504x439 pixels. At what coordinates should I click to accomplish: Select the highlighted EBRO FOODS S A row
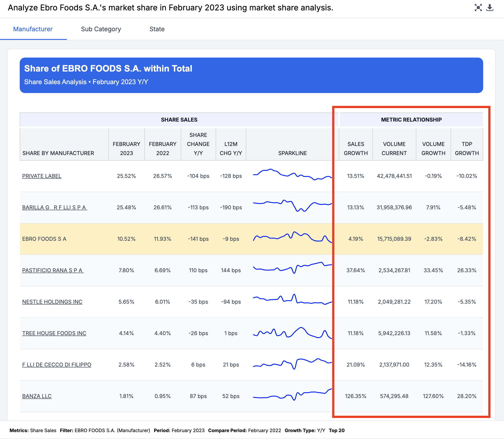(x=44, y=239)
